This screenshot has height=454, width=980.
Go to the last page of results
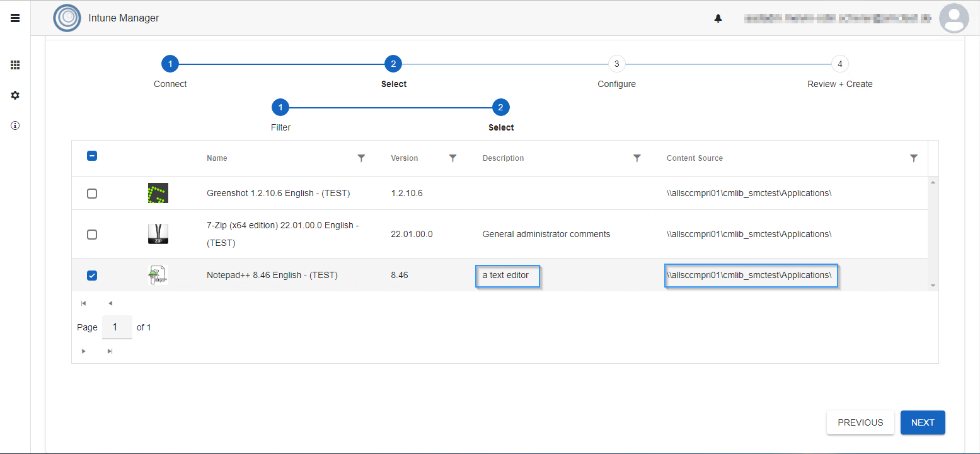110,351
